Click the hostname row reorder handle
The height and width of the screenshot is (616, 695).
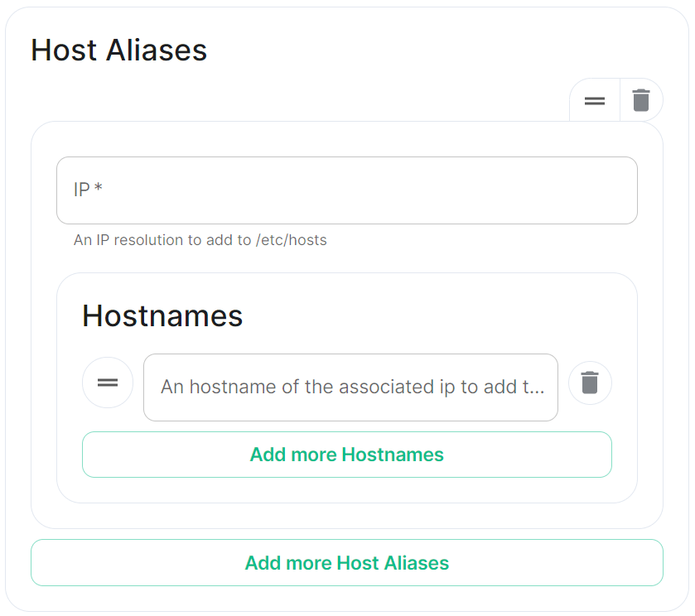[108, 383]
